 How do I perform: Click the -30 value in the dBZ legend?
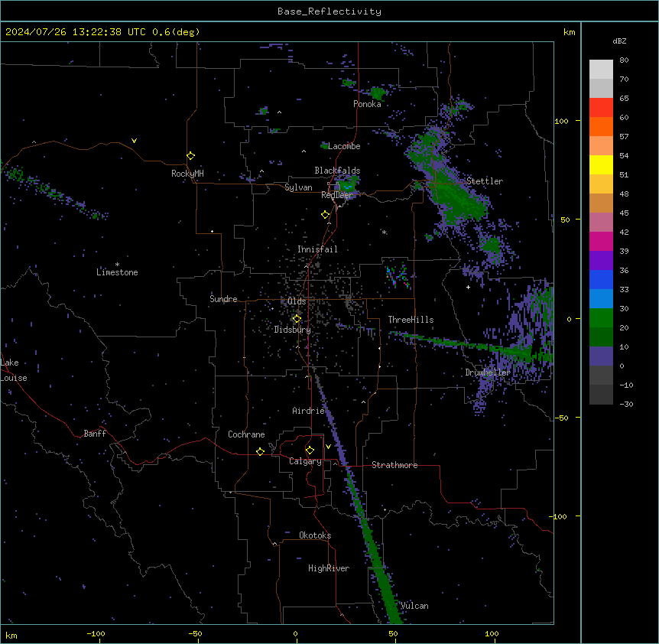coord(626,405)
